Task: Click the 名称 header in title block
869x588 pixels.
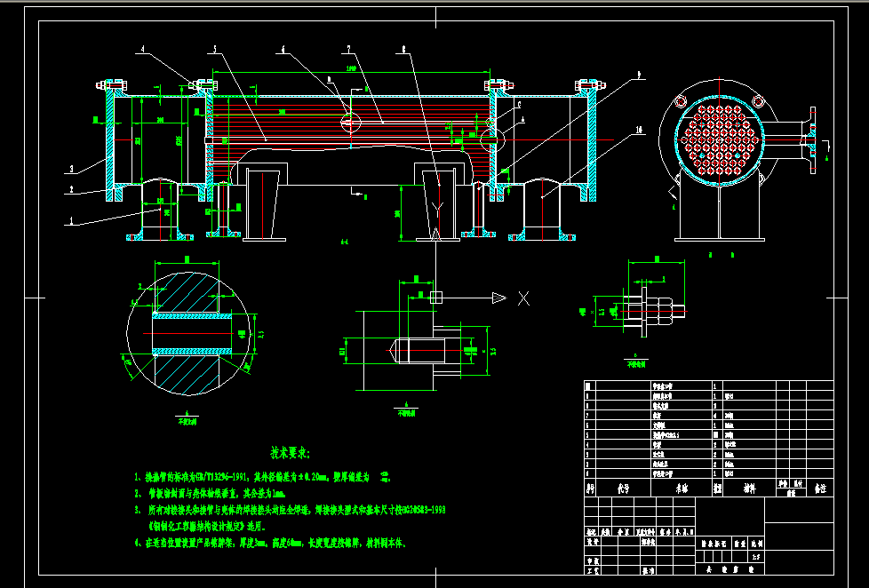Action: pos(682,489)
